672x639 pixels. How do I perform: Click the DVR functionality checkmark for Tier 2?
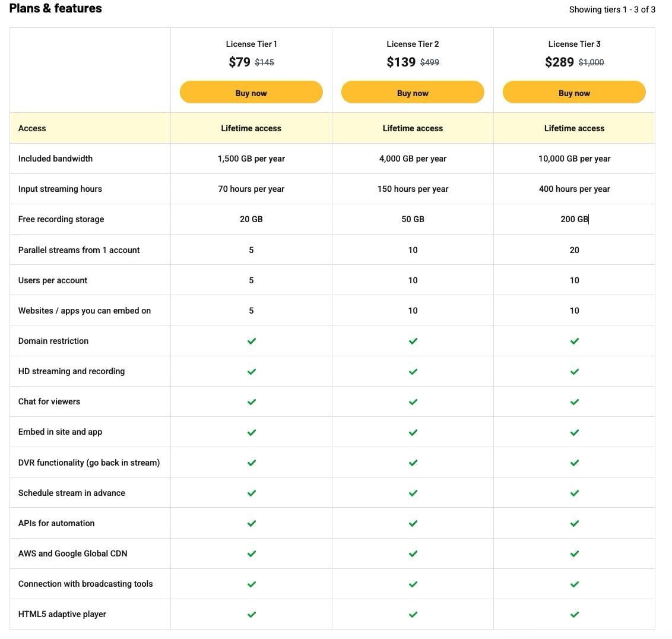[413, 462]
